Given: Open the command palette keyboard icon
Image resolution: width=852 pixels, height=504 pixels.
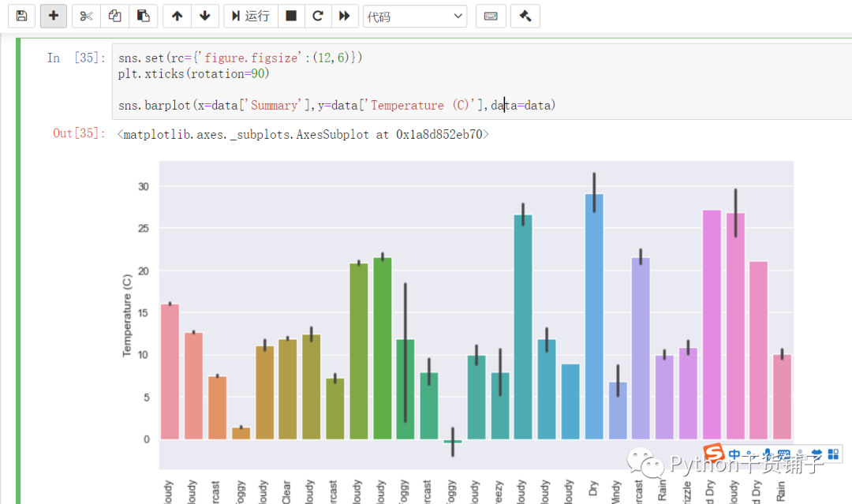Looking at the screenshot, I should (x=491, y=16).
